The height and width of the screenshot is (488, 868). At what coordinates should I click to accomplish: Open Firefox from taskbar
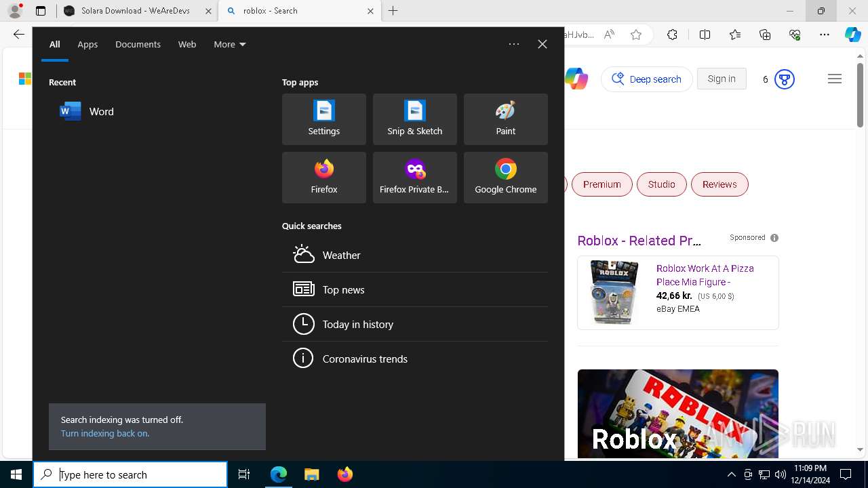point(345,474)
